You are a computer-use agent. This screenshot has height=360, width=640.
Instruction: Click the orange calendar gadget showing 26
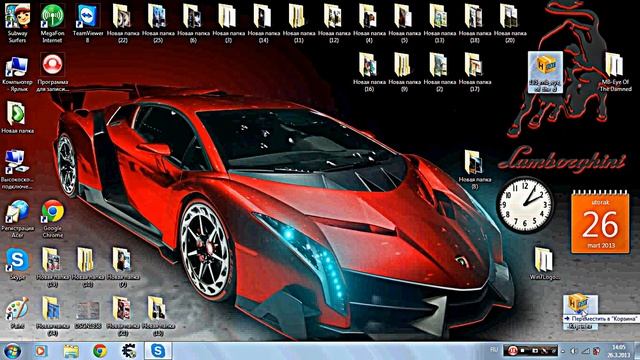click(x=600, y=222)
